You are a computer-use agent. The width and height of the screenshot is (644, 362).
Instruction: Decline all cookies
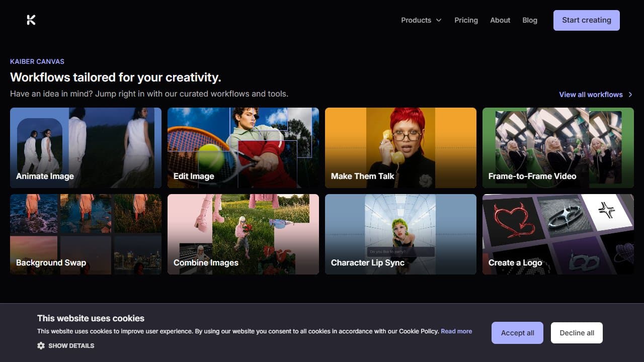click(x=577, y=333)
